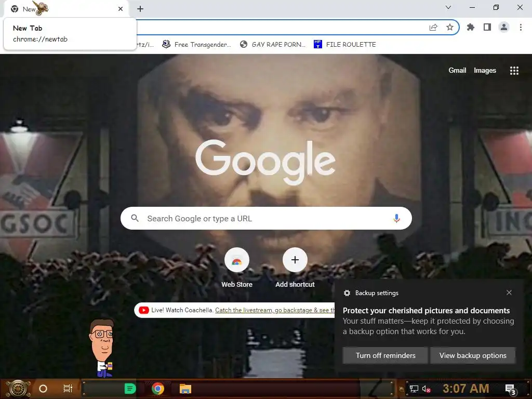
Task: Click the Add shortcut button
Action: click(x=295, y=268)
